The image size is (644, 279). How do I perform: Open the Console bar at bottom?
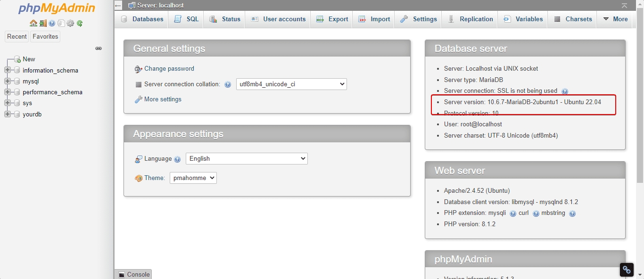[x=133, y=274]
